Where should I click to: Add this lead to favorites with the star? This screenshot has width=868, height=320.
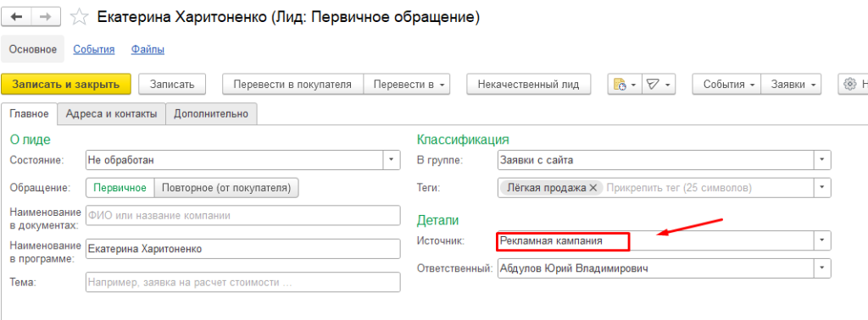[x=79, y=18]
